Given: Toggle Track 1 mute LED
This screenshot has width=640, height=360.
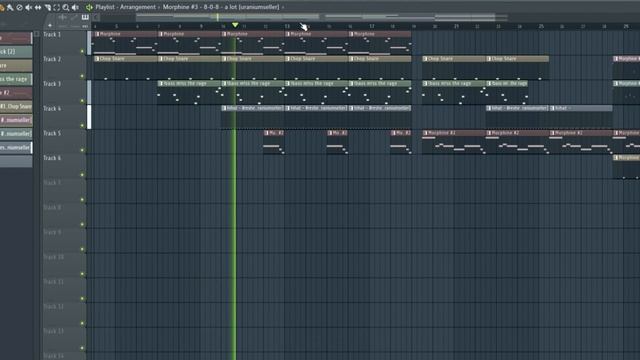Looking at the screenshot, I should coord(82,51).
